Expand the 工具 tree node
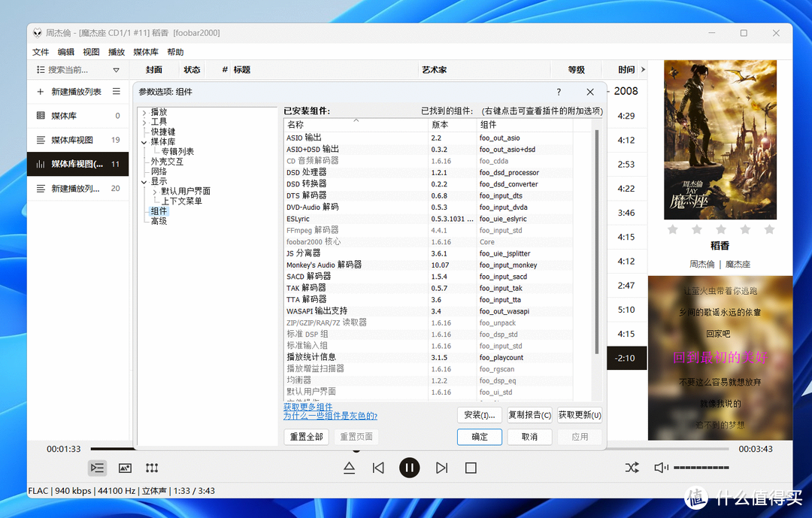 pos(144,123)
